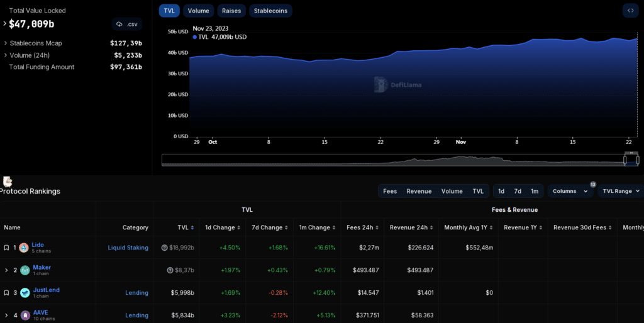Image resolution: width=644 pixels, height=323 pixels.
Task: Click Lido's $552,48m monthly average cell
Action: 479,248
